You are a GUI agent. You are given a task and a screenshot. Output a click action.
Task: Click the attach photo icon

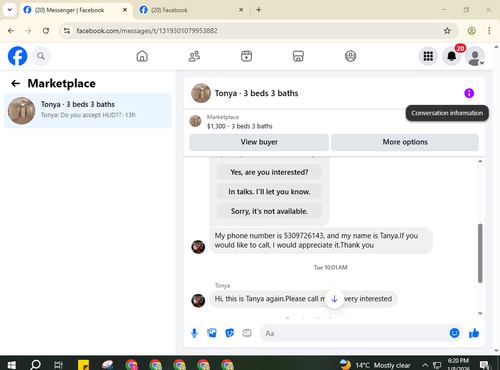coord(212,333)
